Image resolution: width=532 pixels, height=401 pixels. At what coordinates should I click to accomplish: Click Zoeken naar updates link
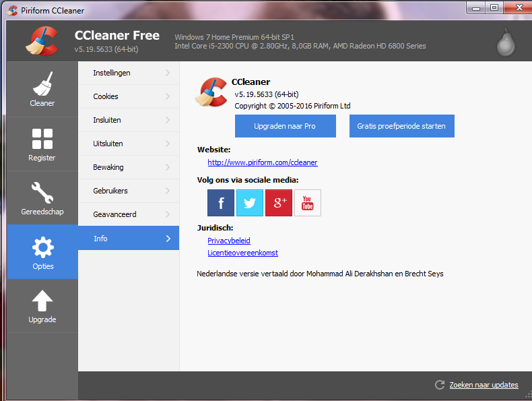pyautogui.click(x=484, y=385)
